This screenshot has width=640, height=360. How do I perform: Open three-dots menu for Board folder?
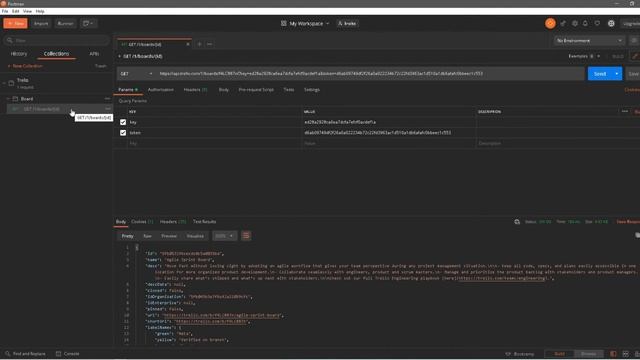point(107,98)
